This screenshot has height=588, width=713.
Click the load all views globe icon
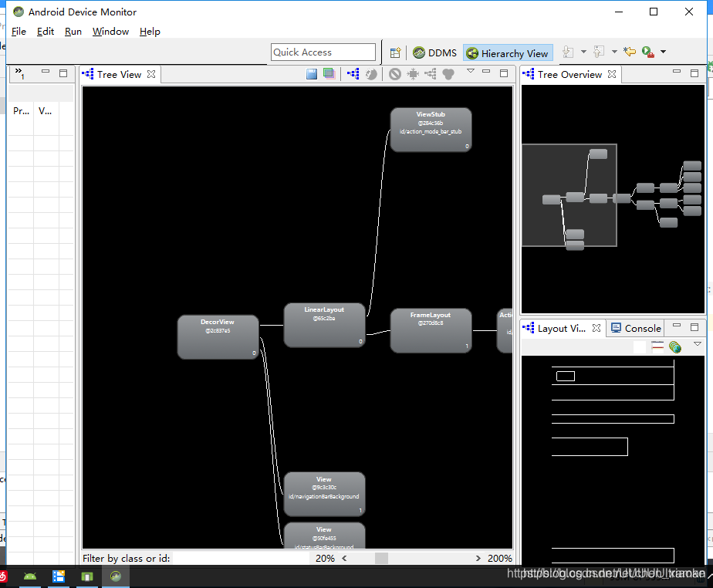coord(675,347)
